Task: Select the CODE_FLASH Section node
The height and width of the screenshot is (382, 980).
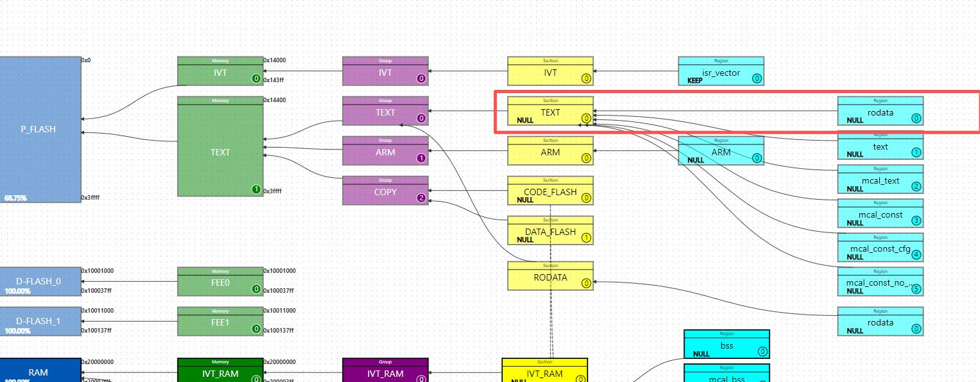Action: coord(550,191)
